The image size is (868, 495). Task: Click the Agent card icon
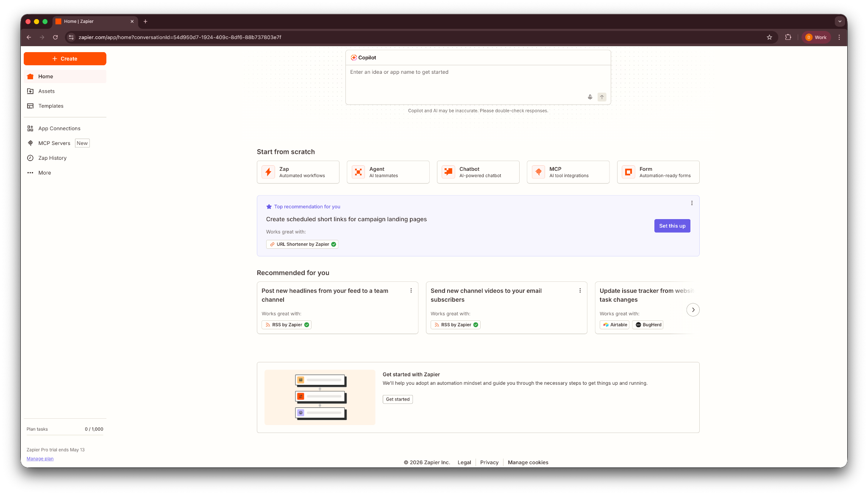click(x=359, y=172)
